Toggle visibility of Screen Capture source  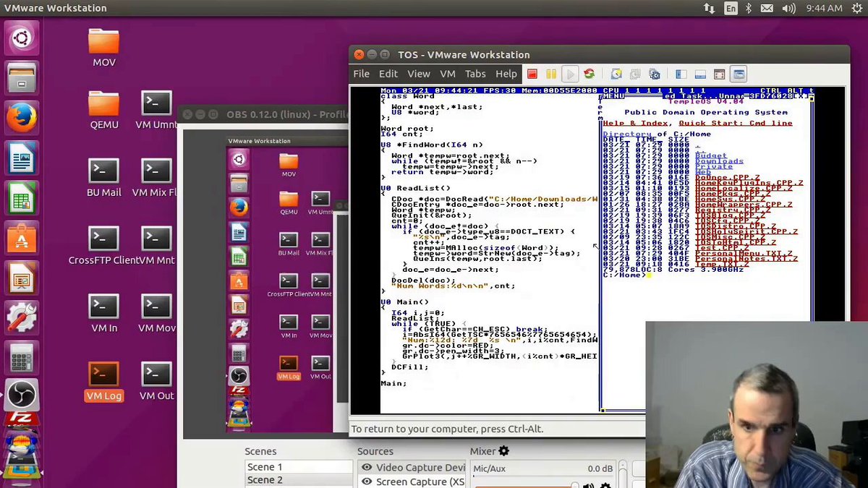[367, 481]
